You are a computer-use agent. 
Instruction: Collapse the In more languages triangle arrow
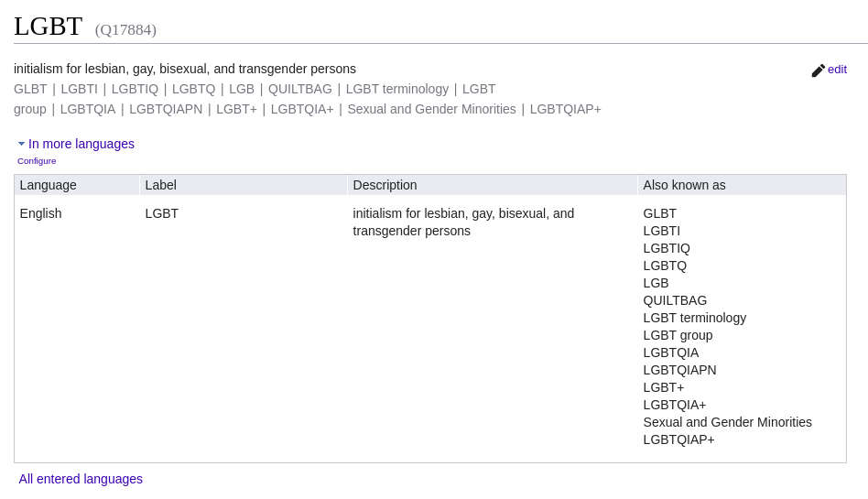[x=21, y=144]
